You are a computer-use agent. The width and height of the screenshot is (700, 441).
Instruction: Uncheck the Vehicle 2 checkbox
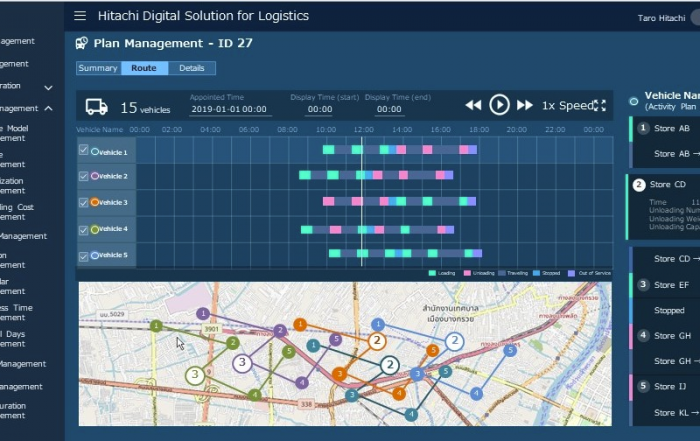point(83,176)
